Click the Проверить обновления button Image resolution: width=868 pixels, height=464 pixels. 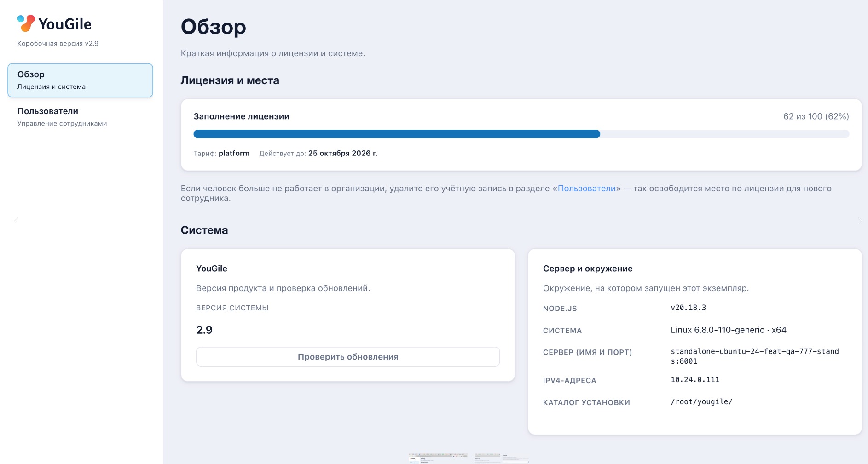click(348, 357)
